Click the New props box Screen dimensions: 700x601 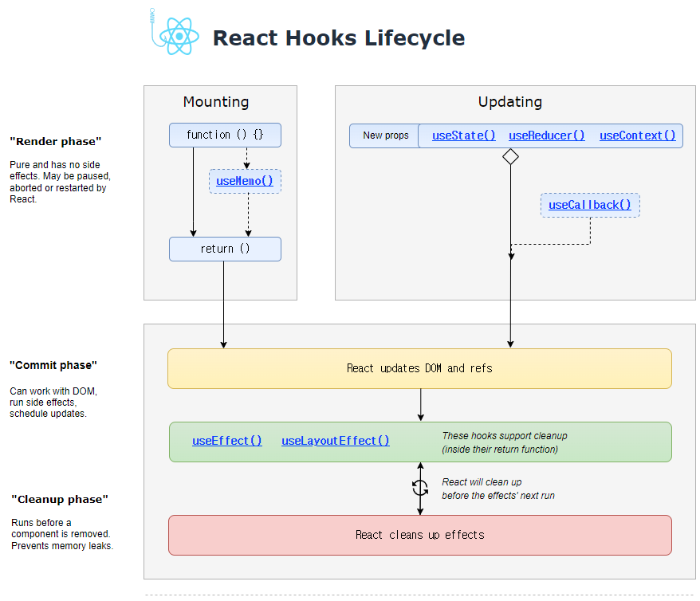384,136
